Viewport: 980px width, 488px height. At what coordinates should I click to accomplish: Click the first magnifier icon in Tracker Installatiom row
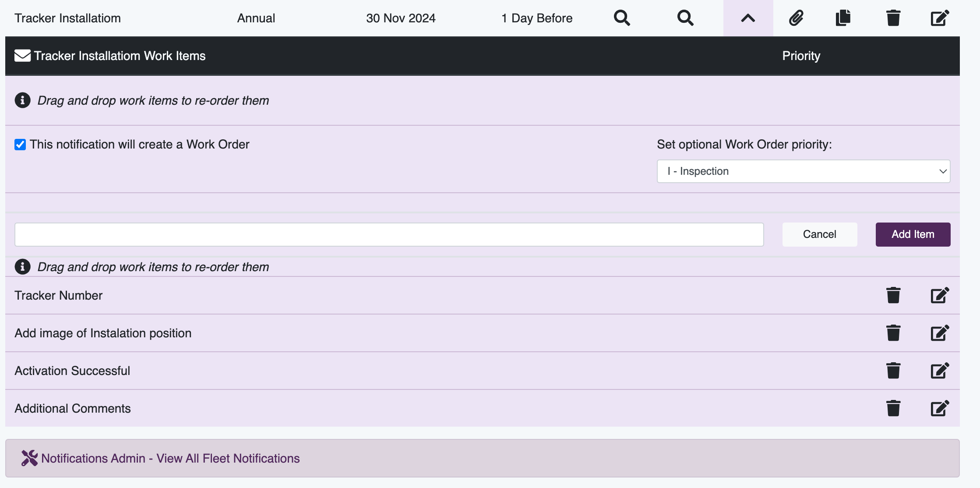tap(622, 18)
